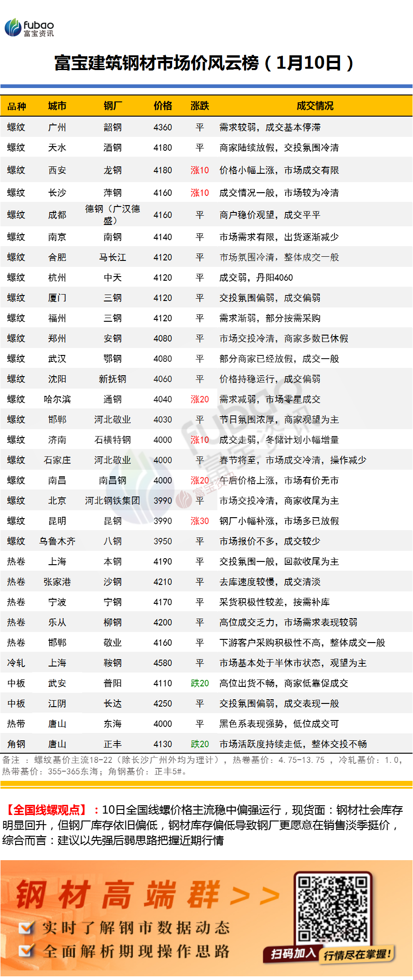Click price 4030 in the 邯郸 螺纹 row

pos(162,419)
